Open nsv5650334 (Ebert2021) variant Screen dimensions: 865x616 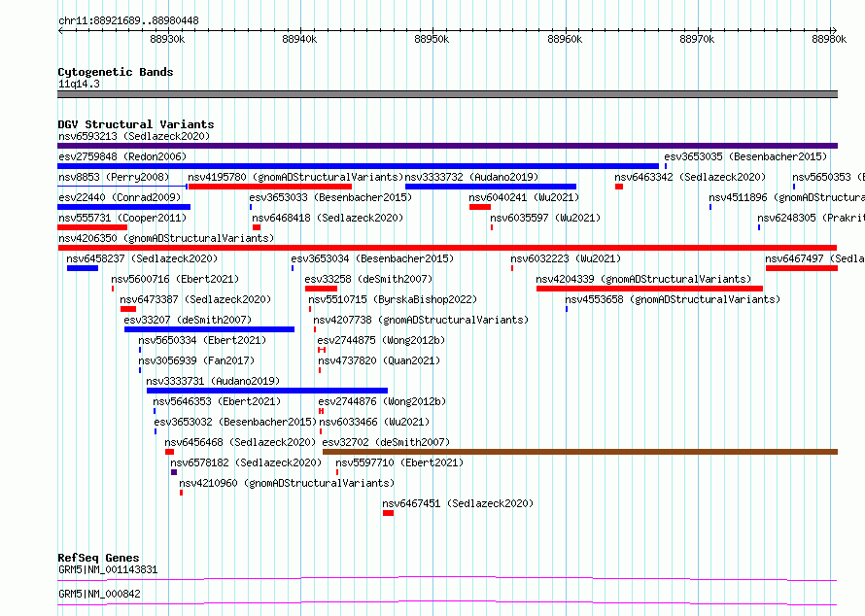tap(202, 340)
